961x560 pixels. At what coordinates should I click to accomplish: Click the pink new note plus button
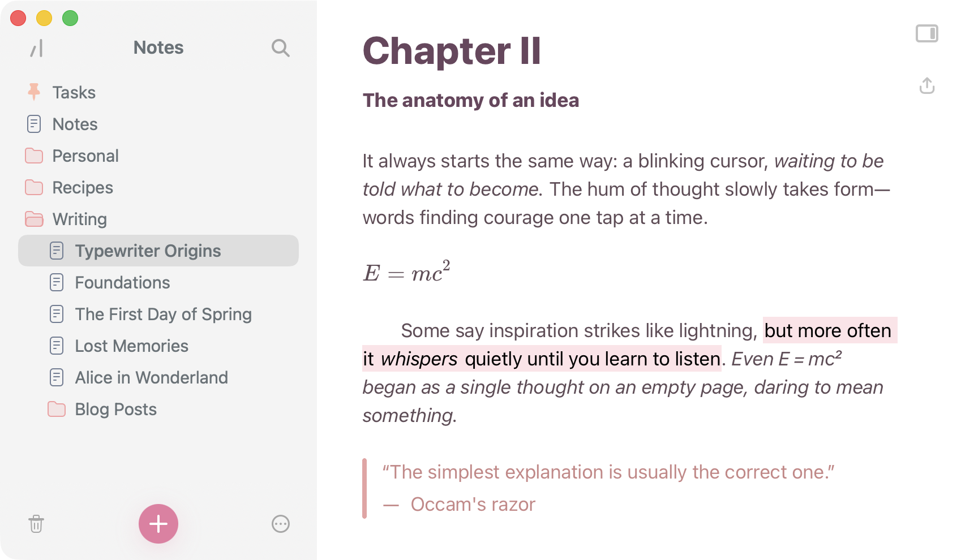[158, 524]
